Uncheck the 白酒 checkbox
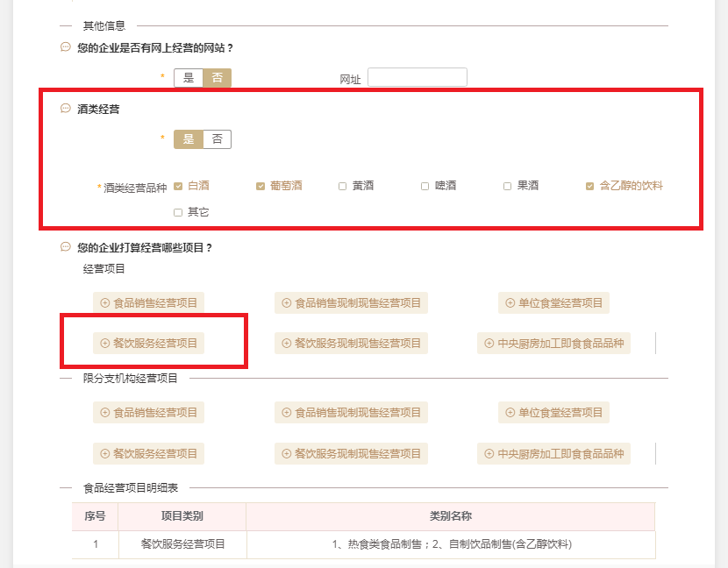728x568 pixels. point(179,186)
